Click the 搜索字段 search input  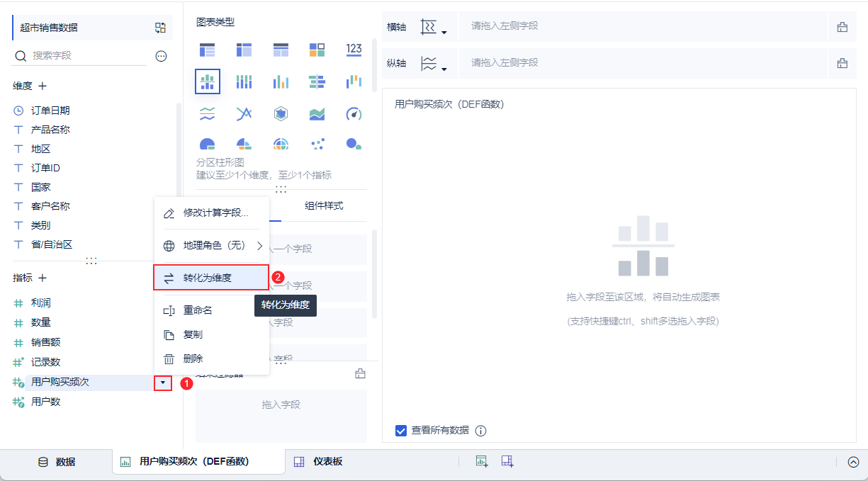[x=79, y=55]
